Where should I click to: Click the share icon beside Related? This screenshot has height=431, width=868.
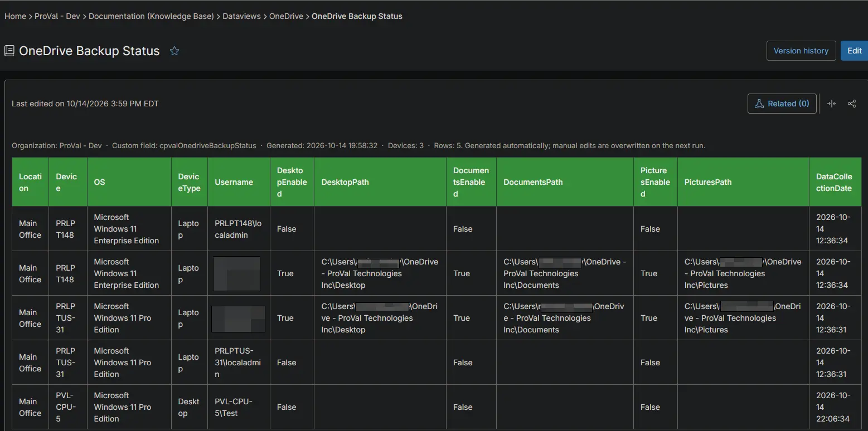point(852,104)
